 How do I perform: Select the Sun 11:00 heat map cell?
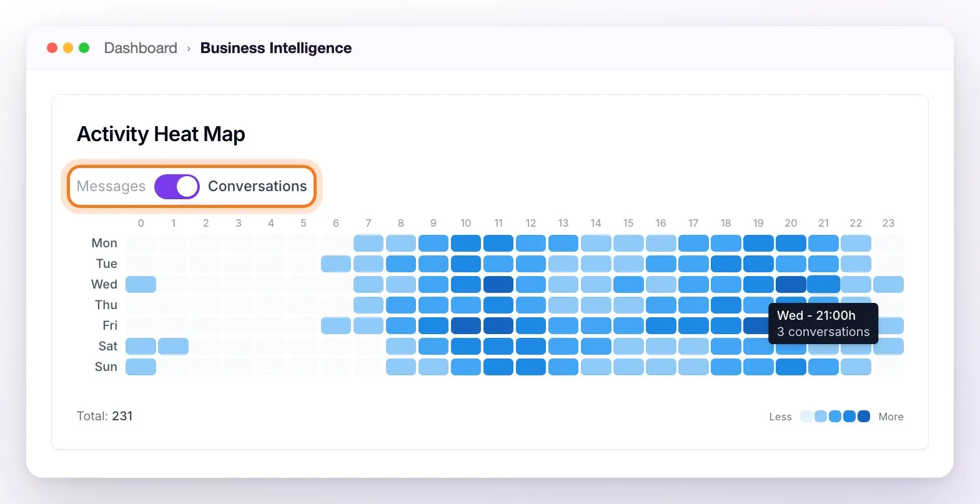(498, 367)
